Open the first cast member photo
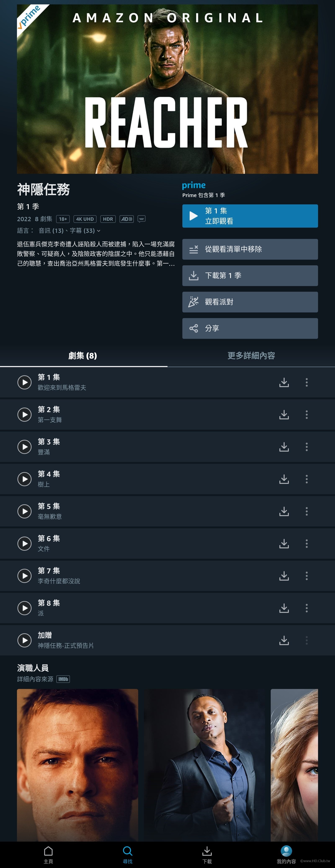 (77, 765)
